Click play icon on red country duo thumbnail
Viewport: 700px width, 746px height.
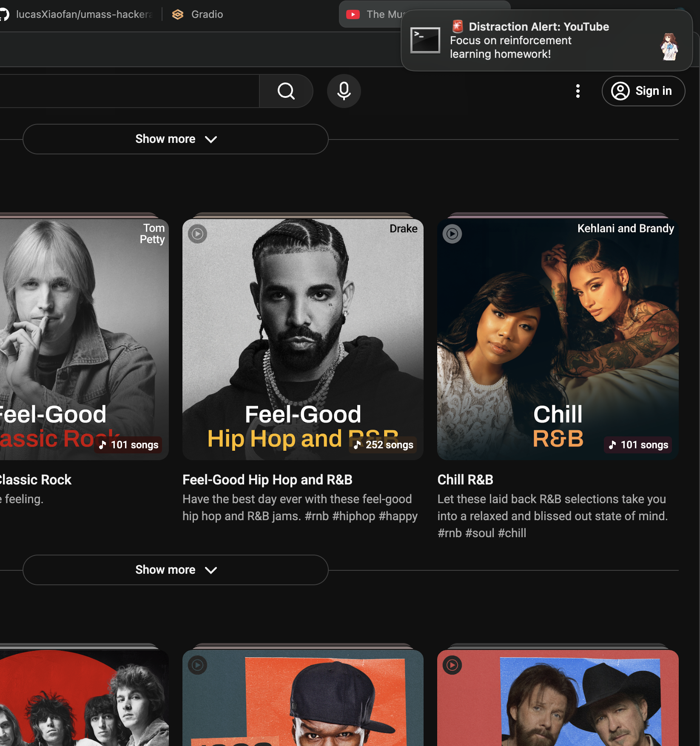[x=452, y=665]
